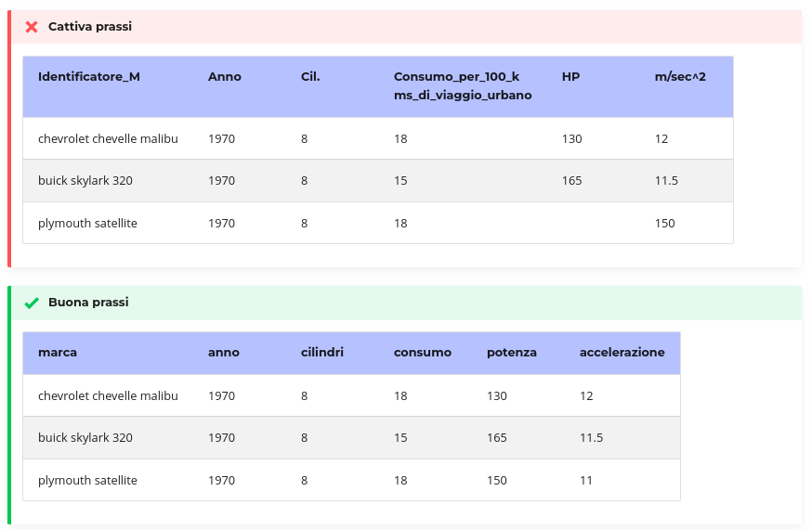Click the marca column header
The image size is (812, 530).
pyautogui.click(x=58, y=353)
